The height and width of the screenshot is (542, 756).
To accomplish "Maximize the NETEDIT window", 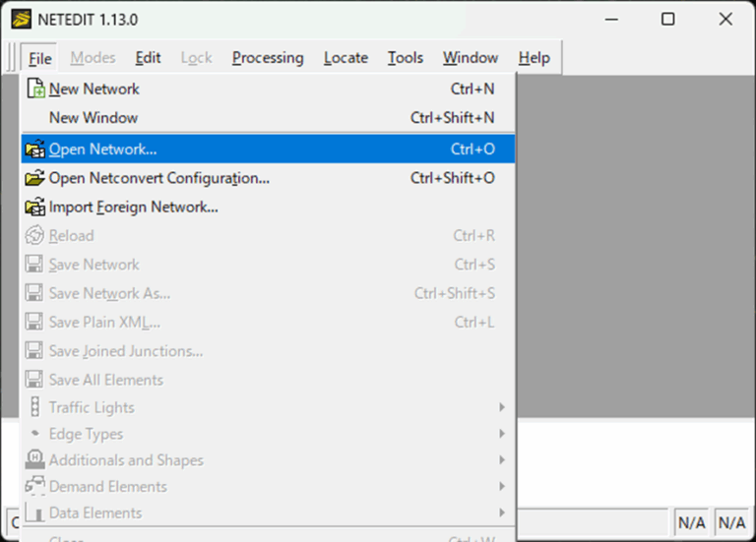I will pos(667,20).
